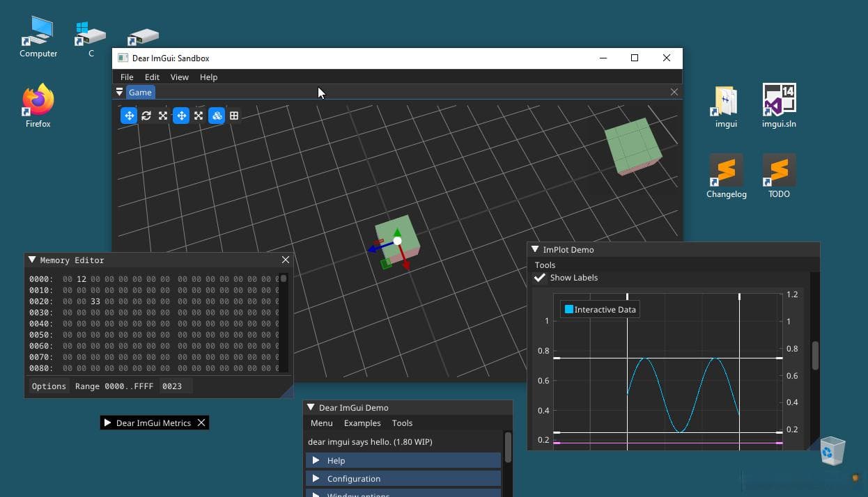The image size is (868, 497).
Task: Click the pink horizontal drag line in the plot
Action: (x=667, y=443)
